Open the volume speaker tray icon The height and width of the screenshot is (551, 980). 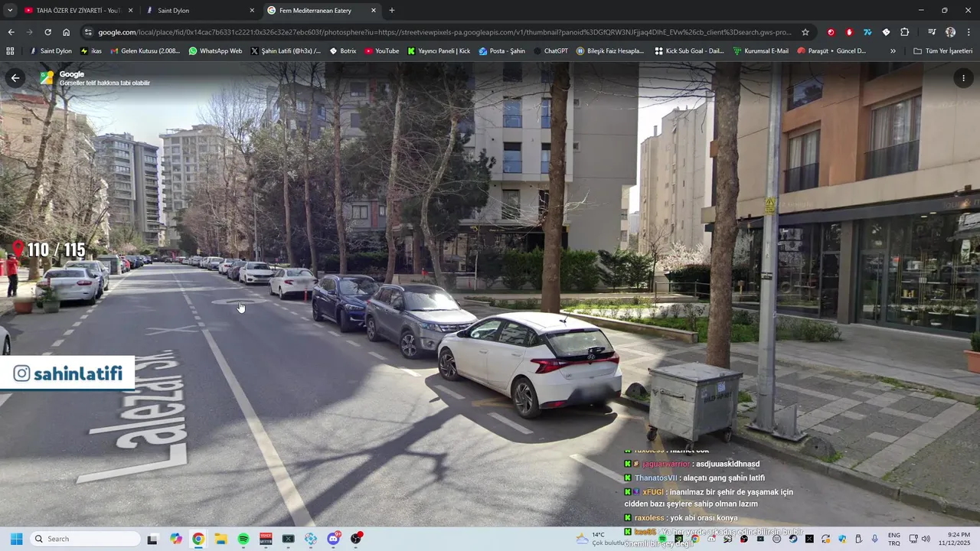pyautogui.click(x=925, y=539)
